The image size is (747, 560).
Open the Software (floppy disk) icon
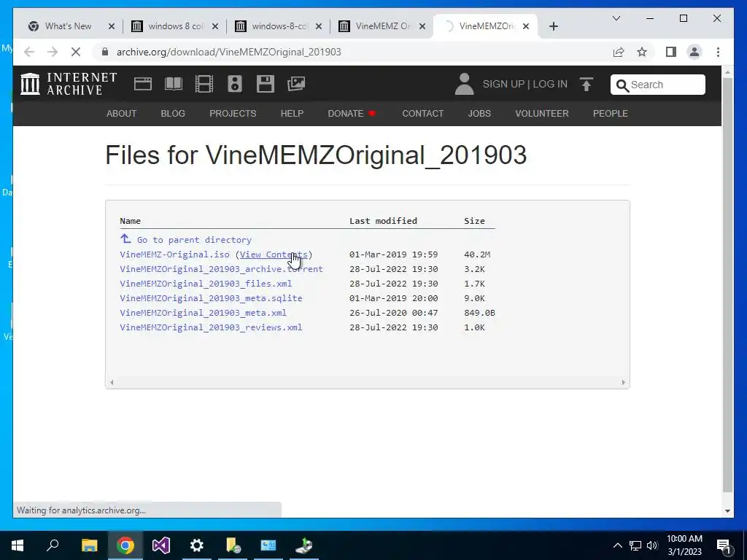266,84
